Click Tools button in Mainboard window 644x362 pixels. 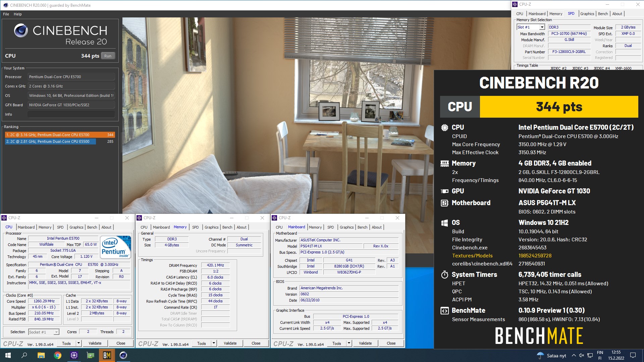click(337, 343)
